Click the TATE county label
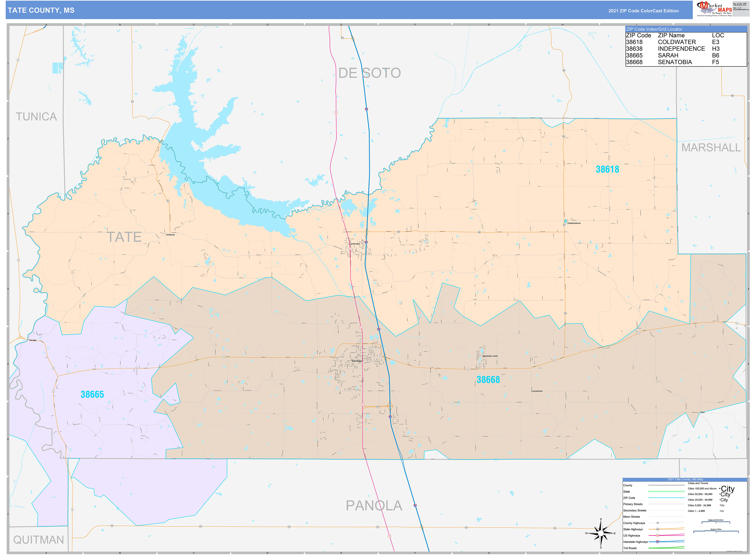 point(124,237)
